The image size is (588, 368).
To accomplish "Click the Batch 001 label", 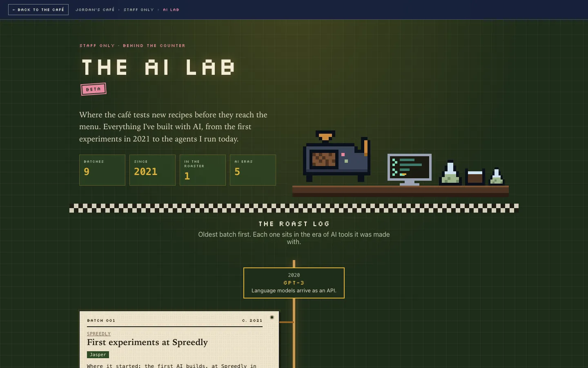I will pyautogui.click(x=101, y=321).
